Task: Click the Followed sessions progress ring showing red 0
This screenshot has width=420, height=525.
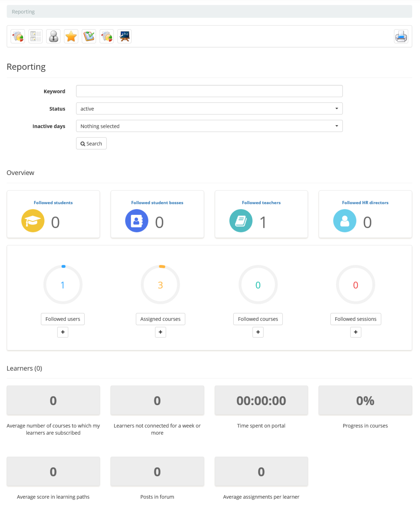Action: pos(356,285)
